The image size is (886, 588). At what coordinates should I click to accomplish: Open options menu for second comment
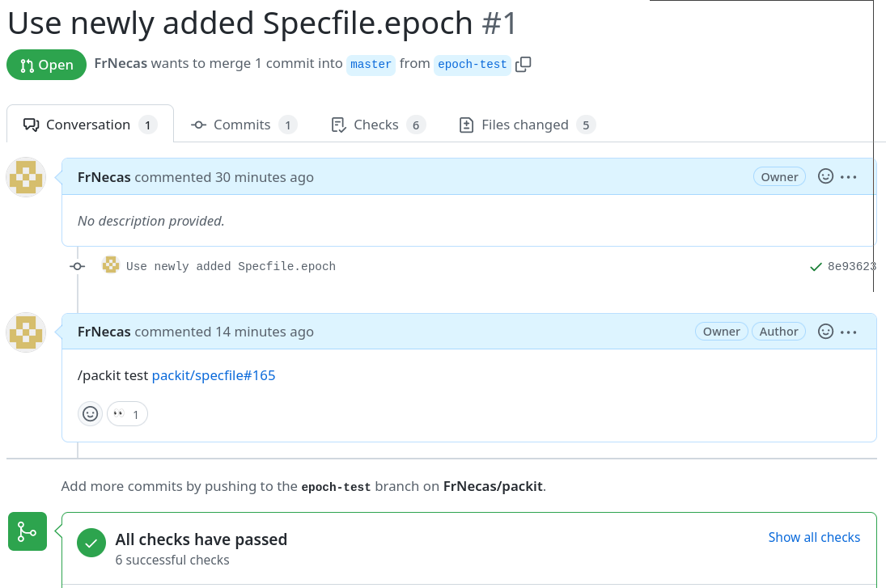coord(848,331)
